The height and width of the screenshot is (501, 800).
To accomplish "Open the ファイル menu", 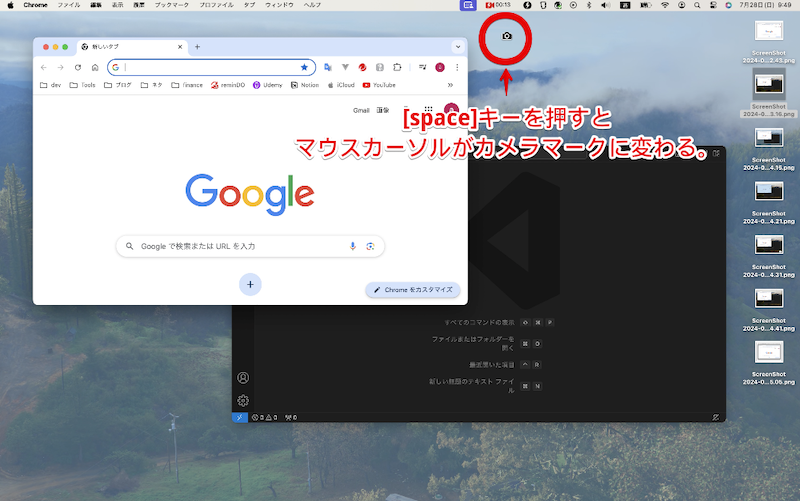I will 68,5.
